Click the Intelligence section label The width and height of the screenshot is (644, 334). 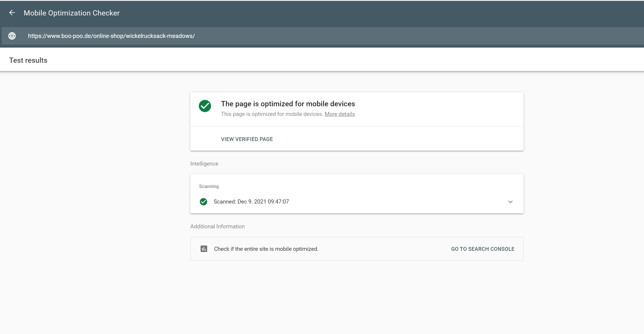click(x=204, y=164)
